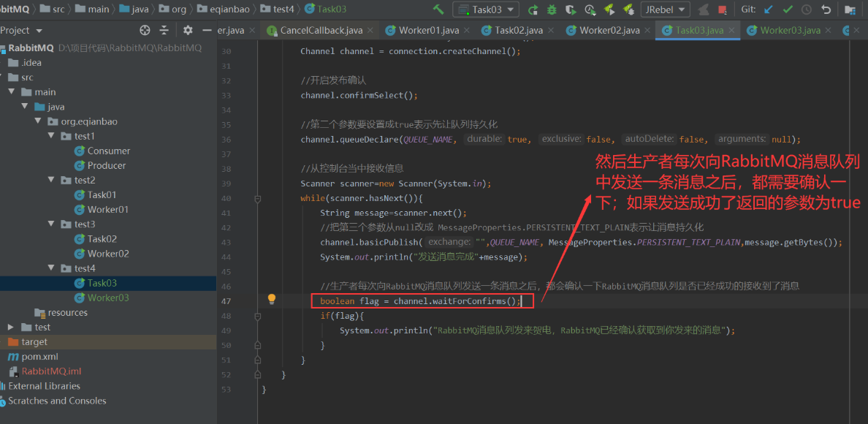Screen dimensions: 868x424
Task: Click the red Stop button in toolbar
Action: click(x=722, y=10)
